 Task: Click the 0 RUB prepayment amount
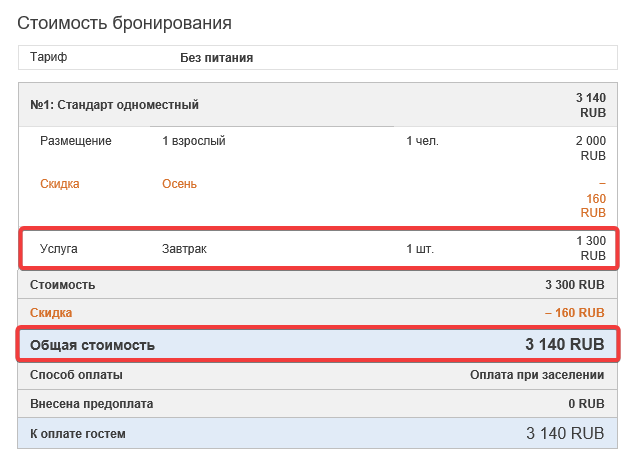tap(586, 404)
